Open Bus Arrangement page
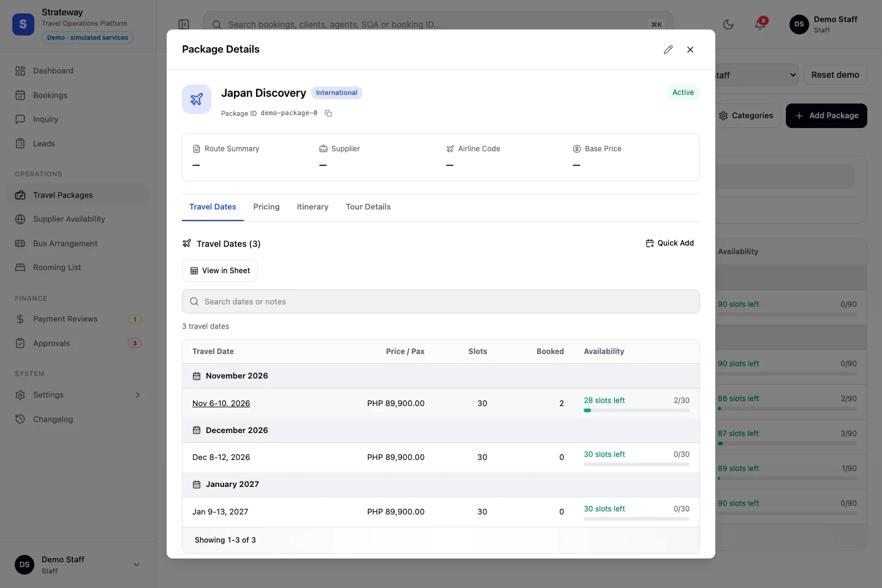 coord(78,244)
